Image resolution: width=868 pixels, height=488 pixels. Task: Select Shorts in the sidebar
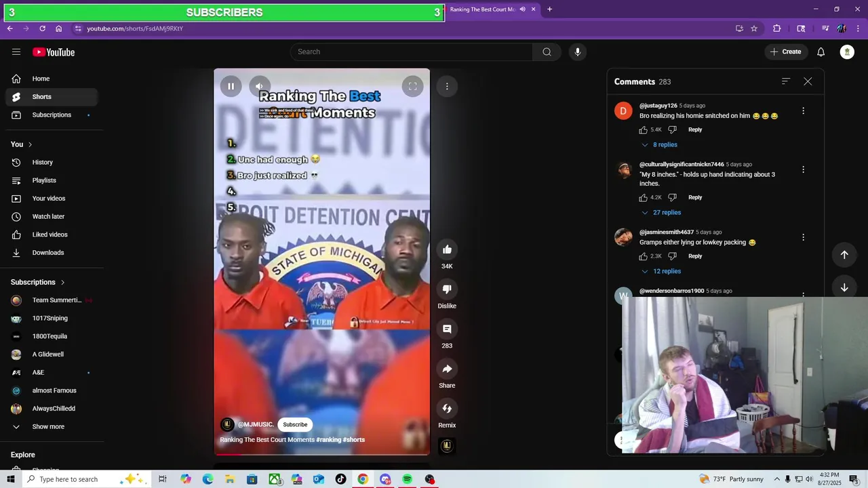(52, 97)
